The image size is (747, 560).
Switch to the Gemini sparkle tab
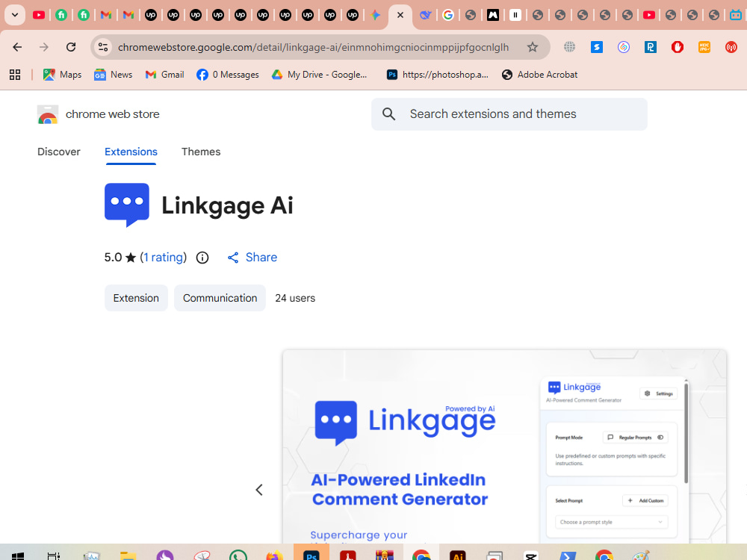click(x=376, y=15)
